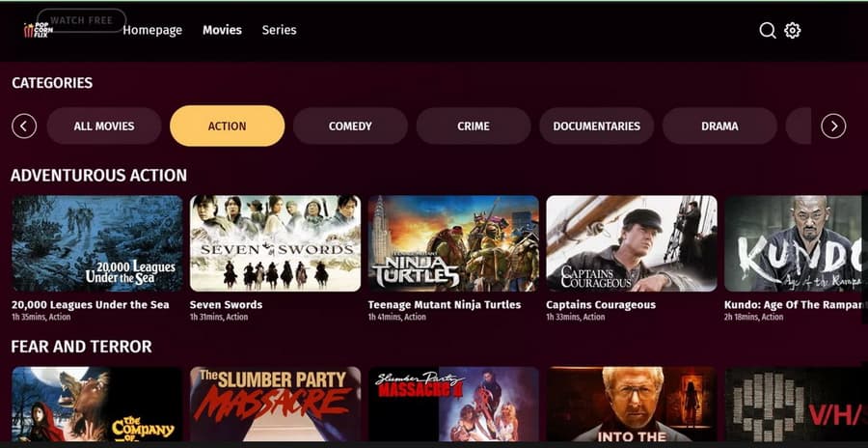Click the Popcornflix logo icon
Screen dimensions: 868x448
coord(39,30)
